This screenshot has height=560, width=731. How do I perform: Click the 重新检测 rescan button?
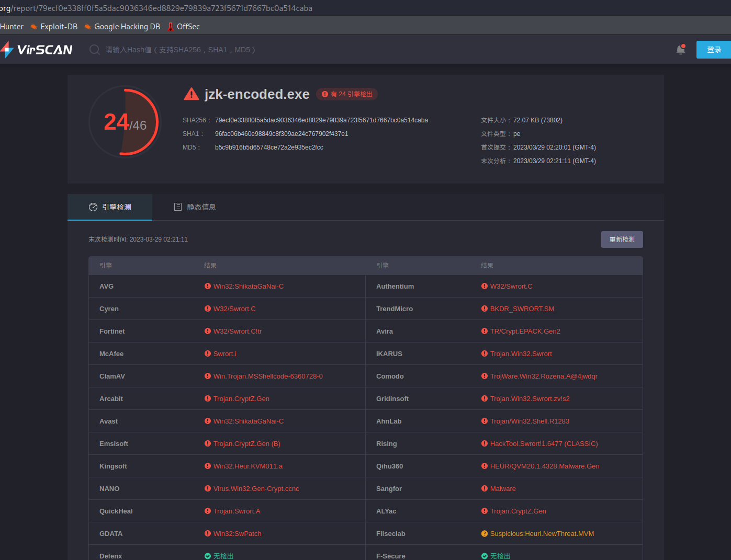point(622,239)
